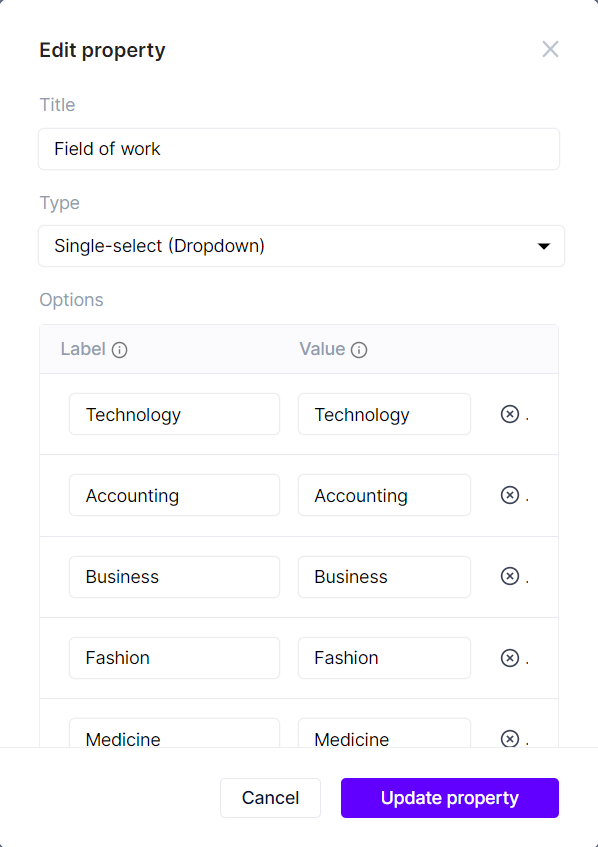This screenshot has width=598, height=847.
Task: Edit the Technology label field
Action: 174,414
